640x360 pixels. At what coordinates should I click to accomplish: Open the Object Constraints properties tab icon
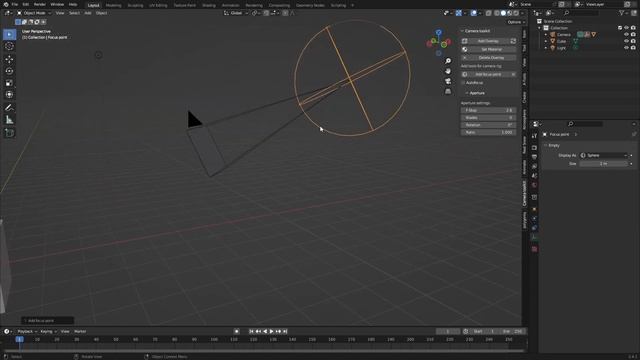[534, 228]
